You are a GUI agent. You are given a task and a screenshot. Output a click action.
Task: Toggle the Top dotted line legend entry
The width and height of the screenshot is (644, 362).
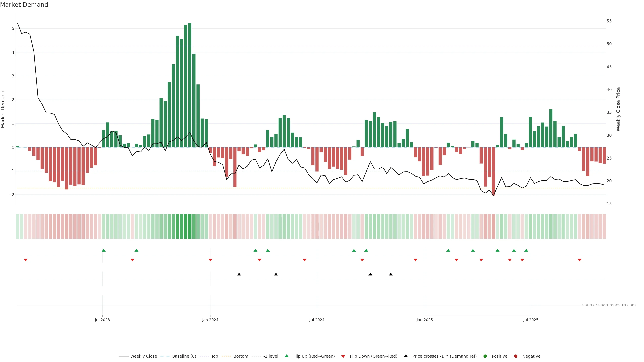coord(214,356)
